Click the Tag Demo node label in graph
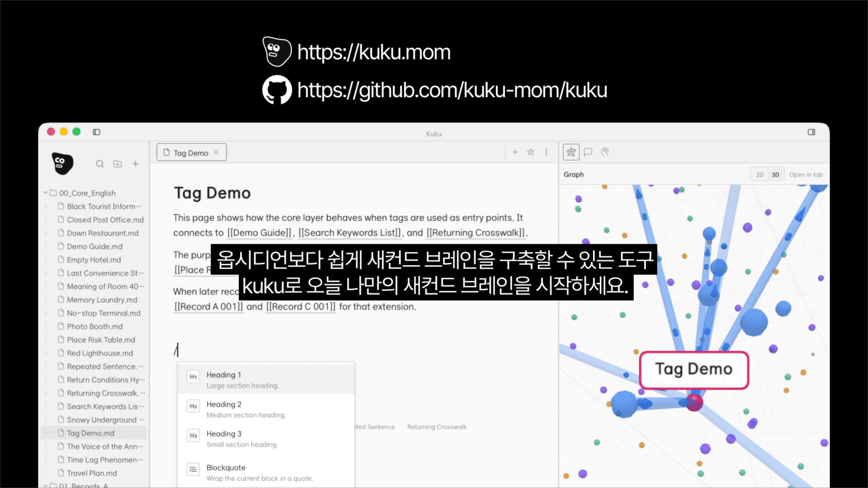The width and height of the screenshot is (868, 488). (x=694, y=370)
